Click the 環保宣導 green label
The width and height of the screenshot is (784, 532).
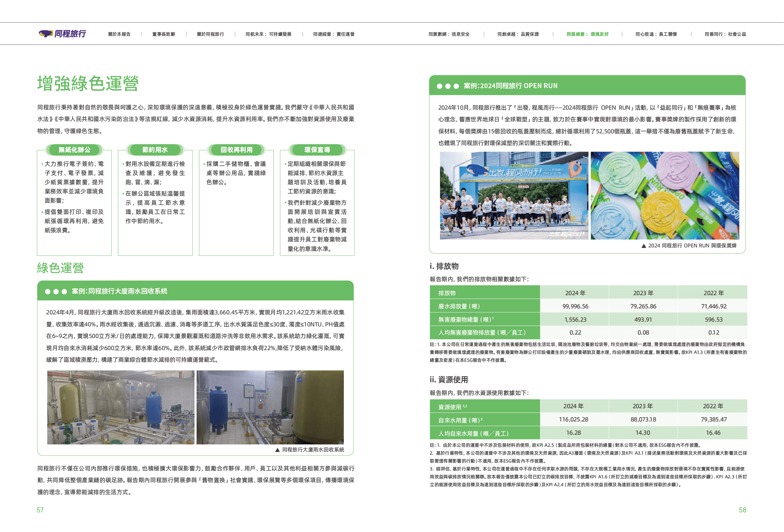[x=318, y=150]
